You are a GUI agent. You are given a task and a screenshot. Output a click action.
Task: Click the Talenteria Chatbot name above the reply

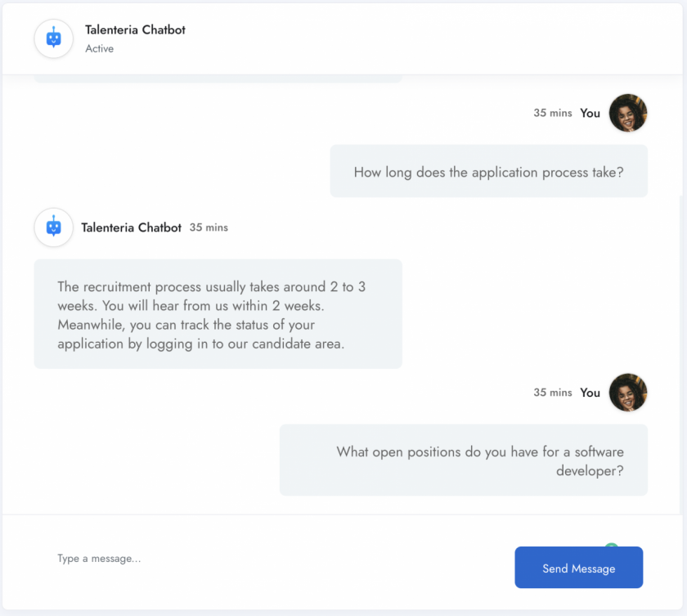131,227
